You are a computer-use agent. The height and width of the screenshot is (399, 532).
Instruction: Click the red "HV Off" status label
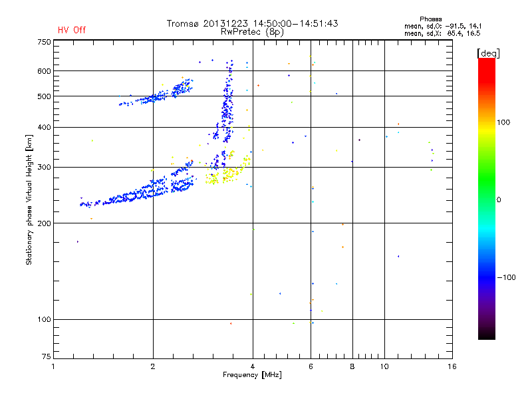point(72,30)
